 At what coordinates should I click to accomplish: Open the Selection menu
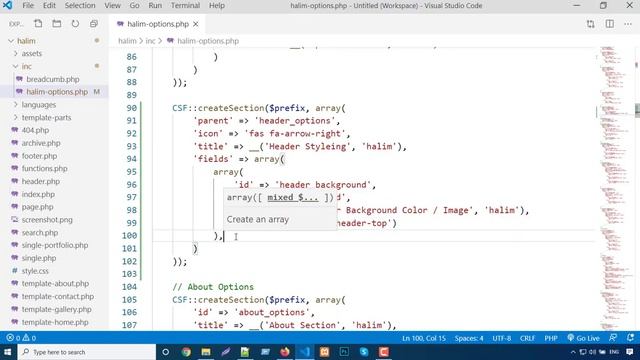point(80,6)
